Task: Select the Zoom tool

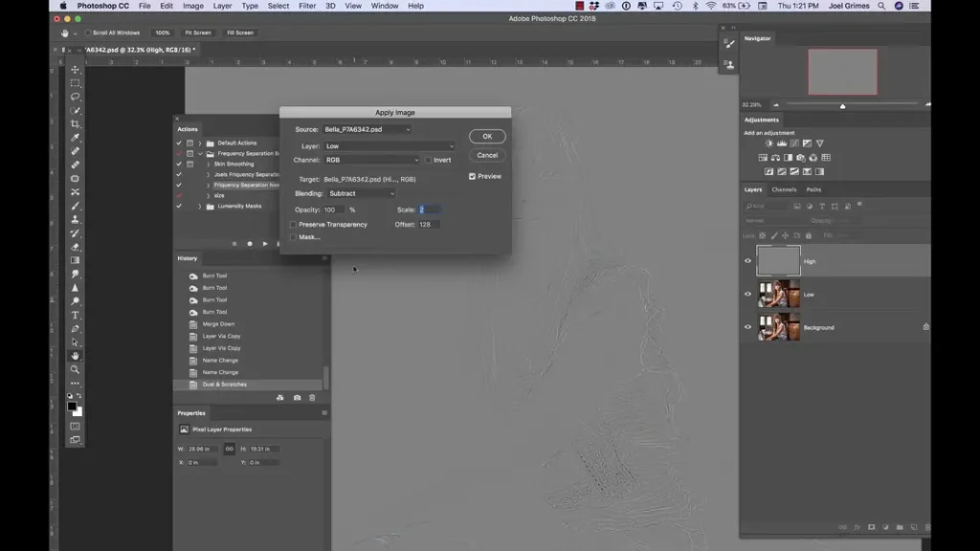Action: tap(75, 370)
